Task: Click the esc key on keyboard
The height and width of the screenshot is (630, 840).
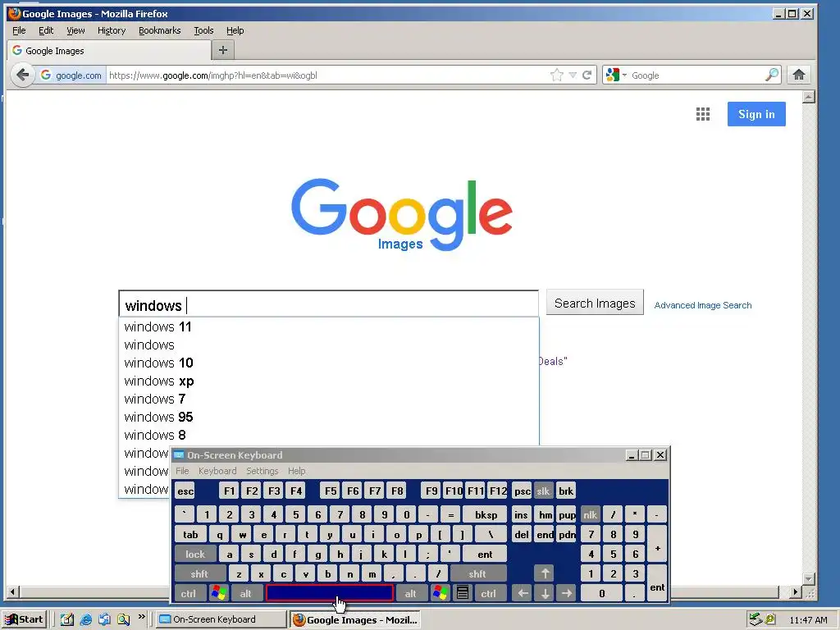Action: coord(185,491)
